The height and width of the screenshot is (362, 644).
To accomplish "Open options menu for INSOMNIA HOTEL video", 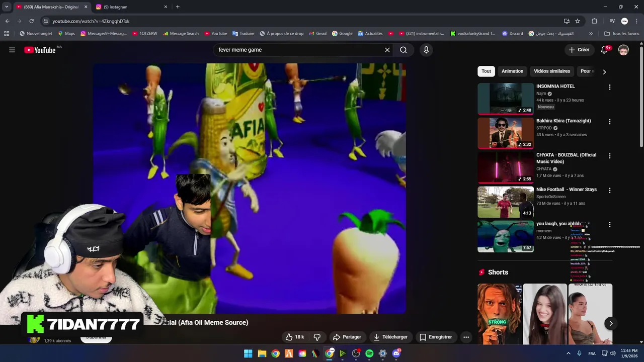I will pyautogui.click(x=610, y=87).
